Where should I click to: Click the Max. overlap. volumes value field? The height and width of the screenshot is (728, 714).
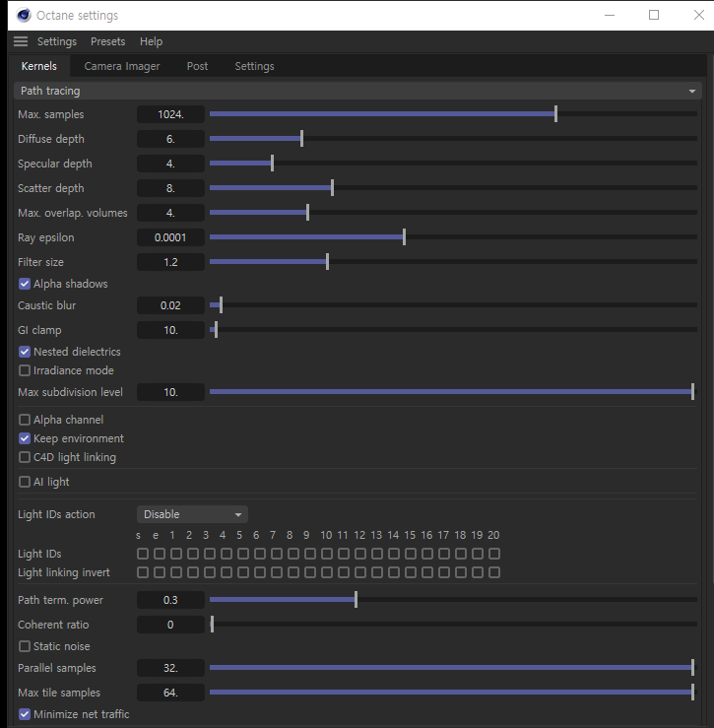point(170,213)
